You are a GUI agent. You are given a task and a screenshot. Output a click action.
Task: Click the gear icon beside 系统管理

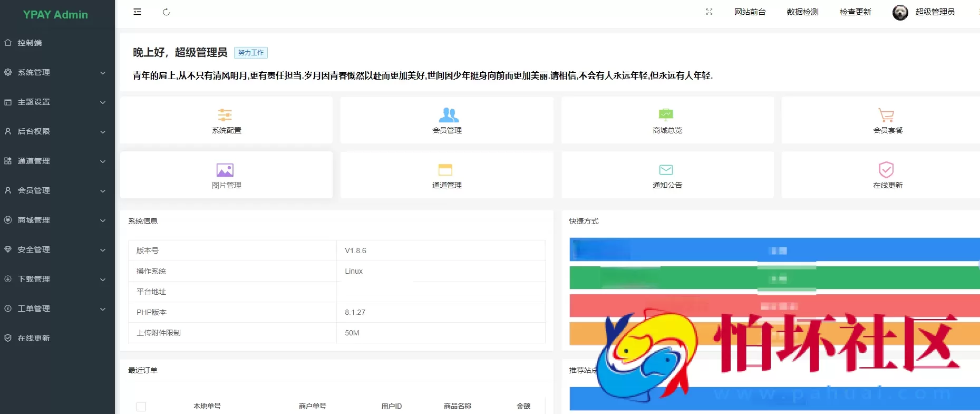point(8,72)
